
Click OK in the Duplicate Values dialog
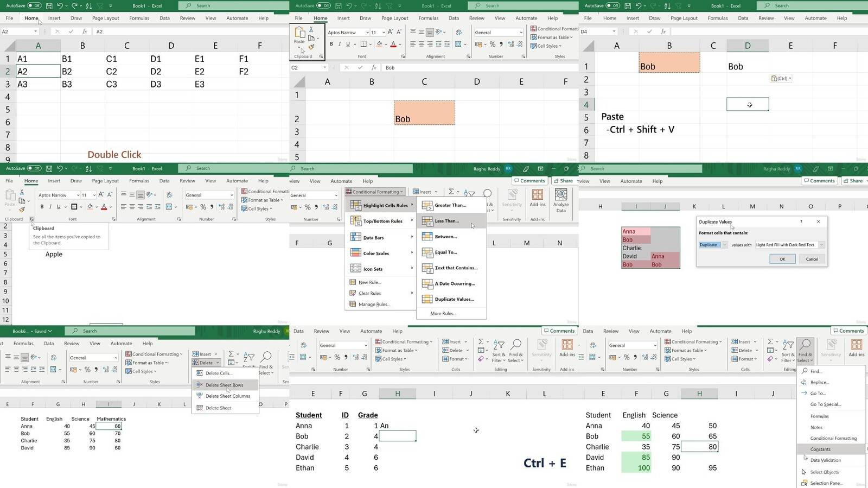[x=782, y=259]
